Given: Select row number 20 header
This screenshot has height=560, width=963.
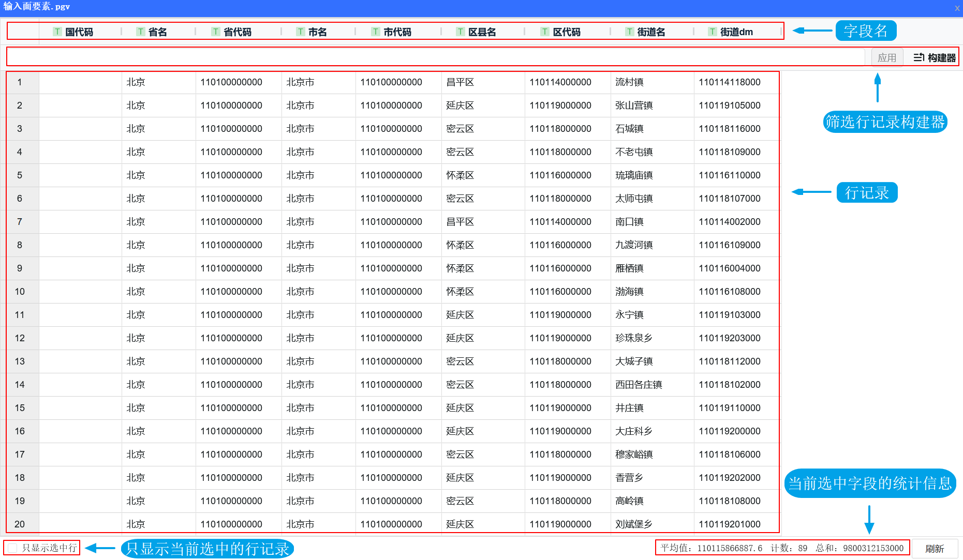Looking at the screenshot, I should click(20, 524).
